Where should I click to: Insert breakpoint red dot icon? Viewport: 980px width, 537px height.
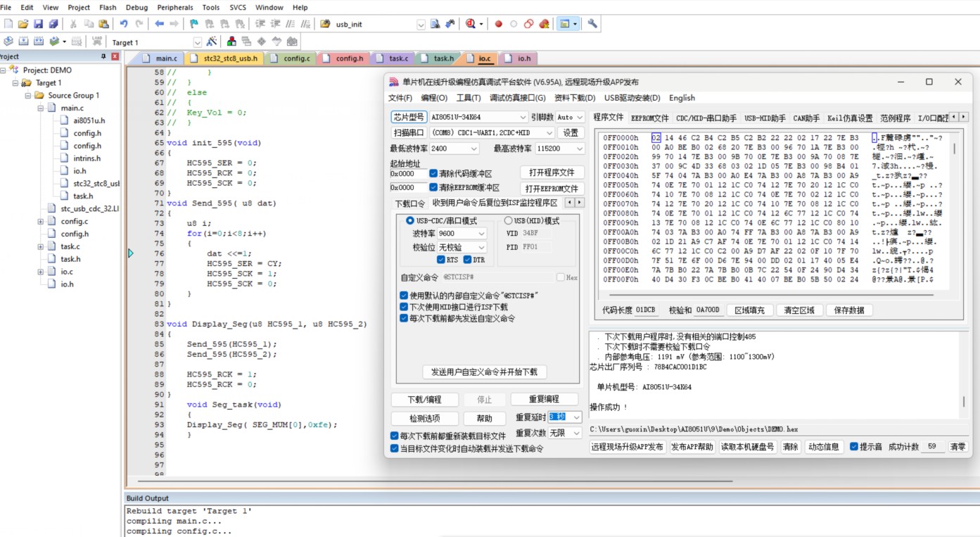click(498, 24)
